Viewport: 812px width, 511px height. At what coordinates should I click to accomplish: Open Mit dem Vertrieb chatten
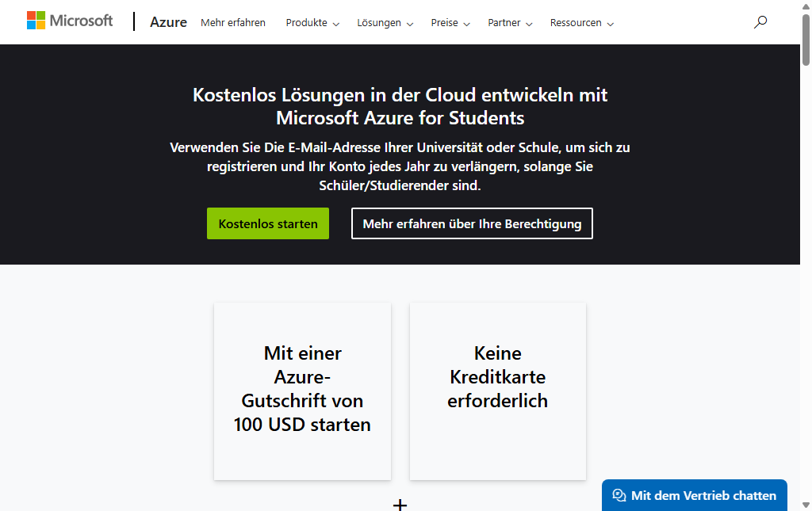tap(695, 495)
